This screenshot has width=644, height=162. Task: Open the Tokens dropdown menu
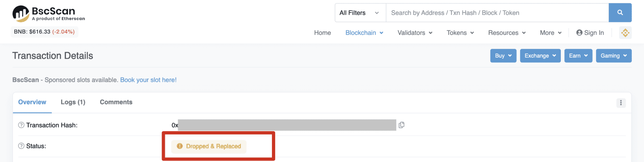[460, 33]
